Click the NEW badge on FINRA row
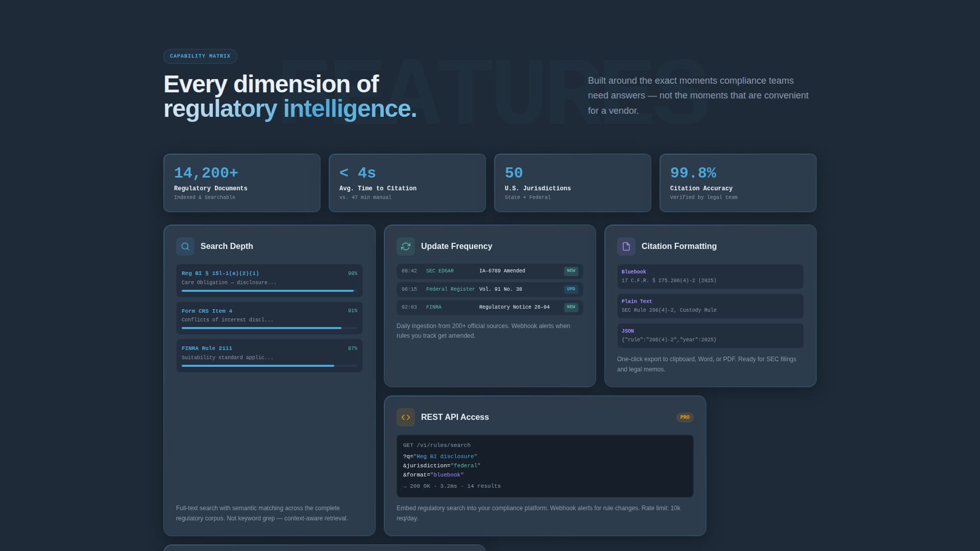The image size is (980, 551). click(571, 307)
